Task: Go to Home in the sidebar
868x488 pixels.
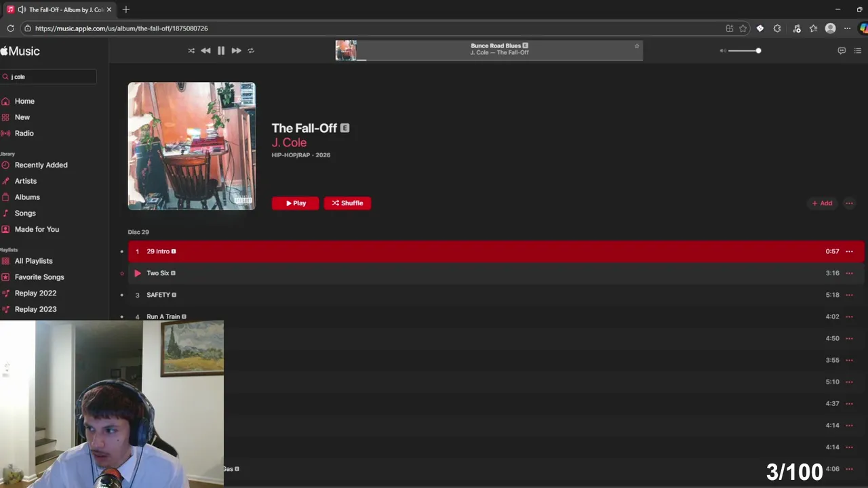Action: click(x=24, y=101)
